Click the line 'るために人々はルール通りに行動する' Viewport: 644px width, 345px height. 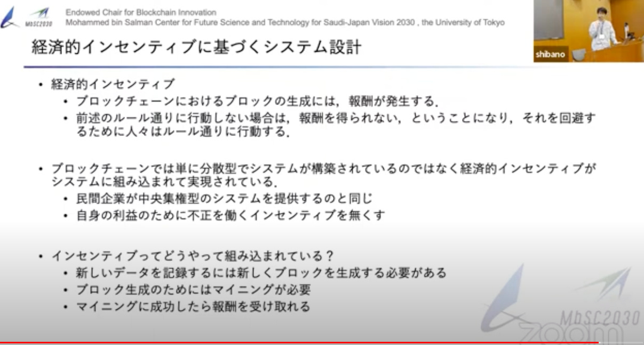click(182, 132)
